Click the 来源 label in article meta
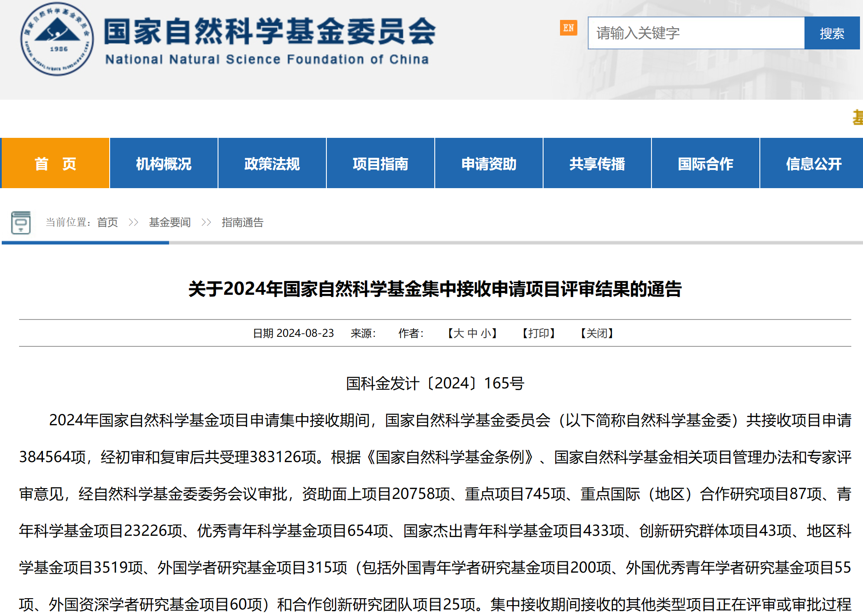The width and height of the screenshot is (863, 616). pos(363,333)
